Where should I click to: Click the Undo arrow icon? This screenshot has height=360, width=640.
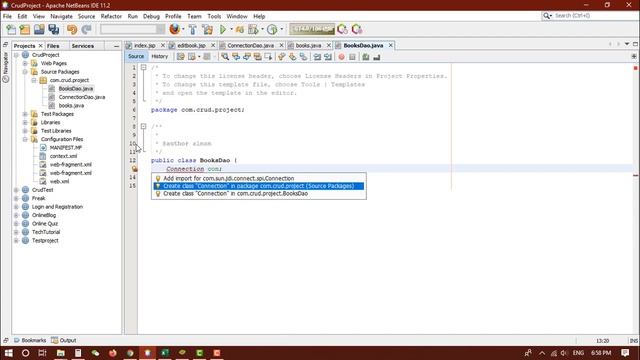72,29
